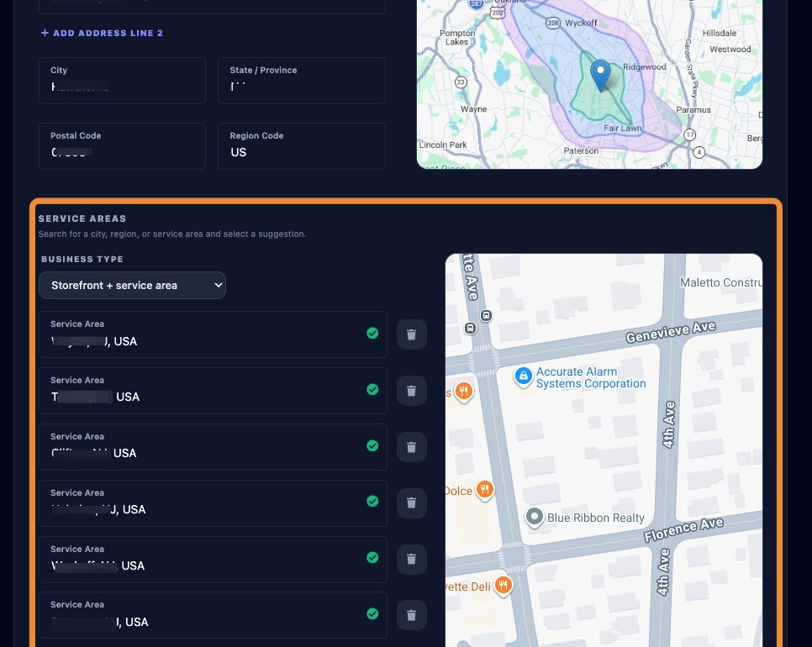This screenshot has height=647, width=812.
Task: Click route 4 shield on overview map
Action: [x=699, y=152]
